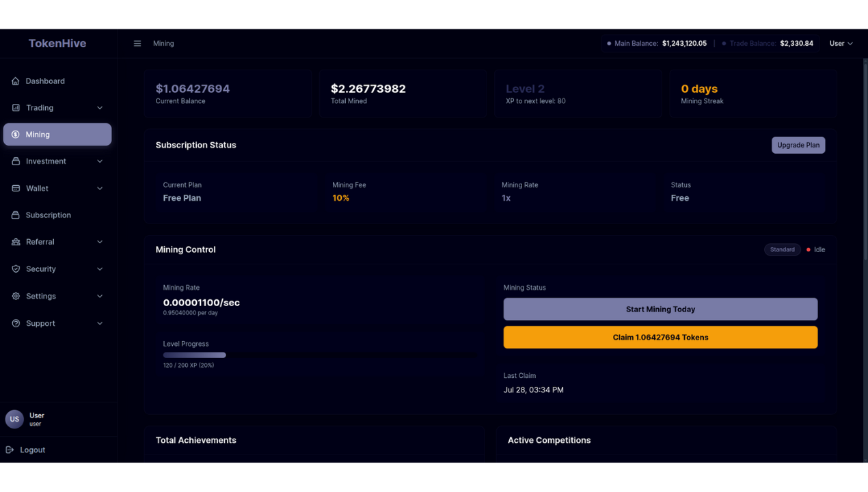Image resolution: width=868 pixels, height=492 pixels.
Task: Click the Active Competitions heading
Action: pyautogui.click(x=549, y=441)
